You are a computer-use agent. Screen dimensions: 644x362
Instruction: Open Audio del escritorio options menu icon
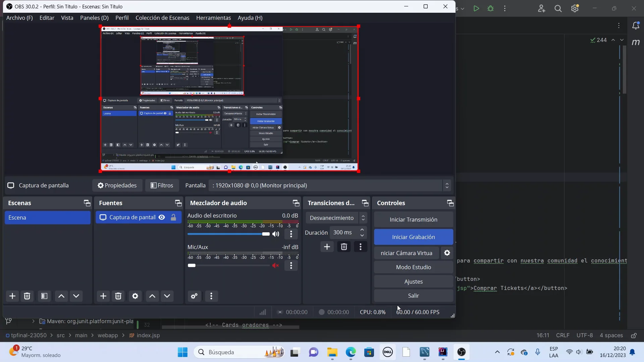(291, 234)
